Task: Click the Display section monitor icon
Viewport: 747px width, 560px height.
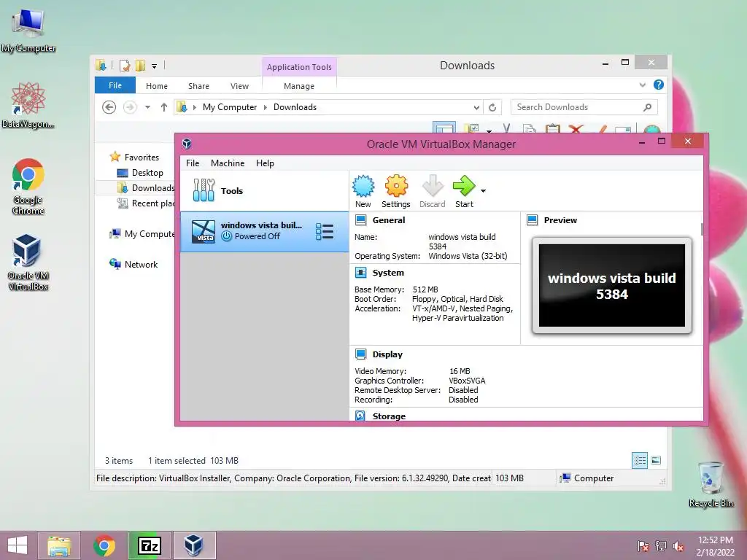Action: coord(360,354)
